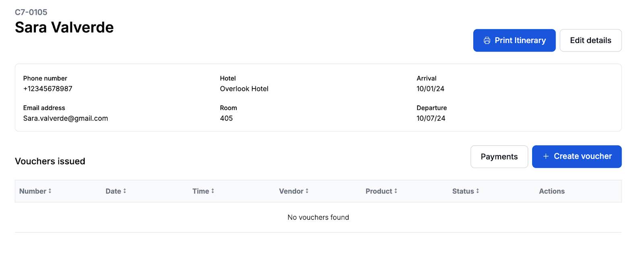644x272 pixels.
Task: Sort by Product using its arrow icon
Action: coord(396,191)
